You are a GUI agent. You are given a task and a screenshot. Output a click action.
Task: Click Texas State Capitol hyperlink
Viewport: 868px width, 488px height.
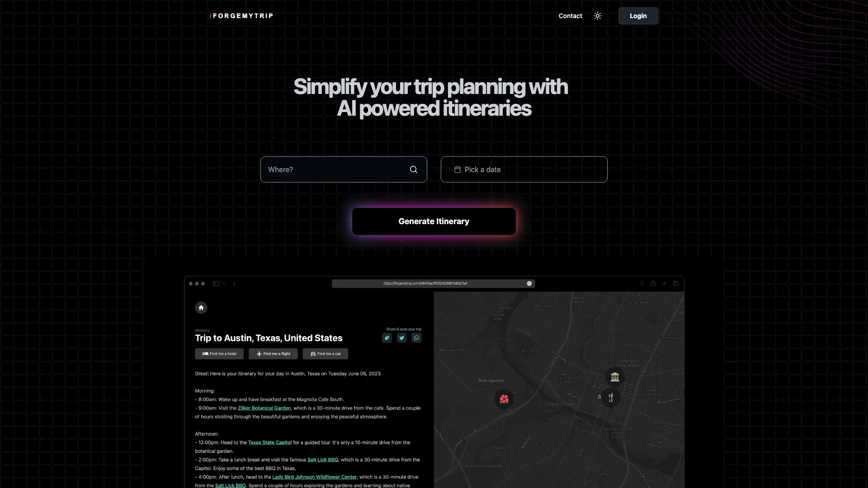point(269,442)
